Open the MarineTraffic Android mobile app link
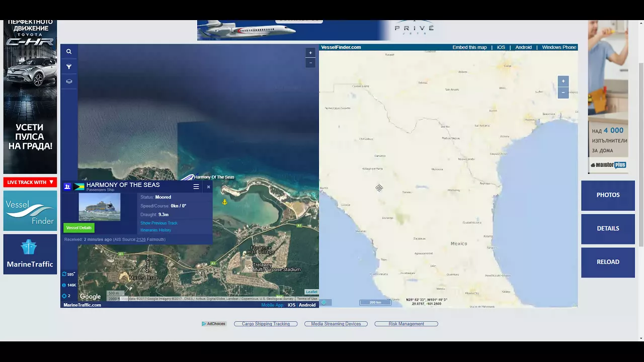 pos(307,305)
